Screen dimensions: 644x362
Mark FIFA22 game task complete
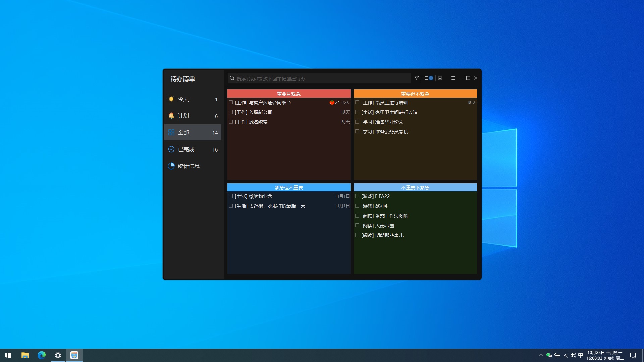357,196
